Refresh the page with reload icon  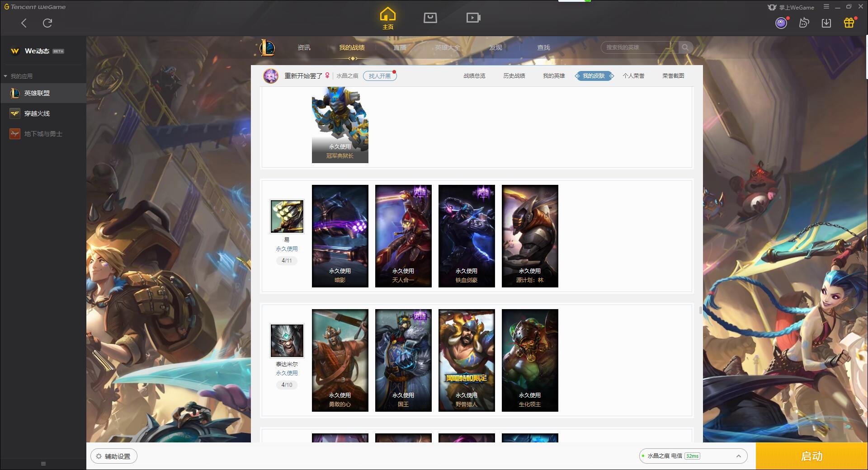[47, 23]
